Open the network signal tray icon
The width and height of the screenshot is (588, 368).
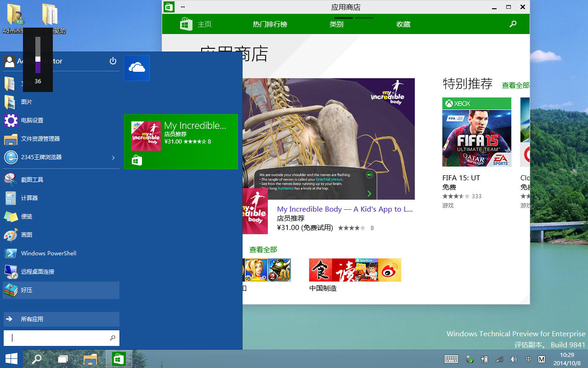(x=499, y=359)
